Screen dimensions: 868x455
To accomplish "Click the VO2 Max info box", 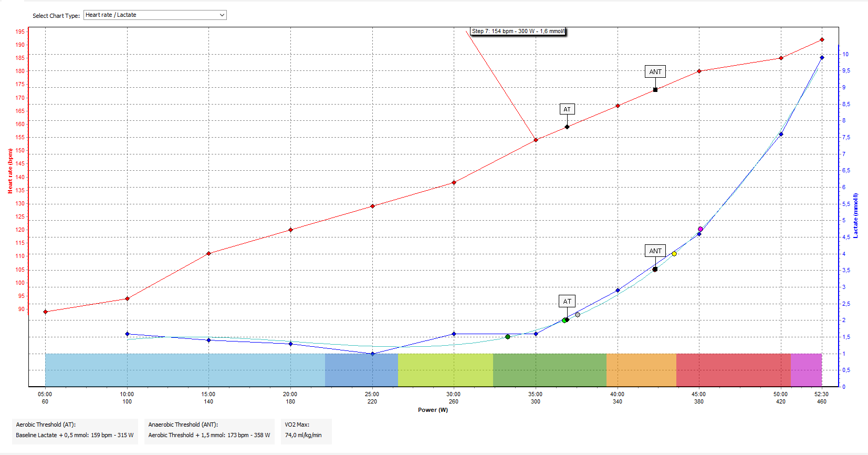I will point(306,430).
